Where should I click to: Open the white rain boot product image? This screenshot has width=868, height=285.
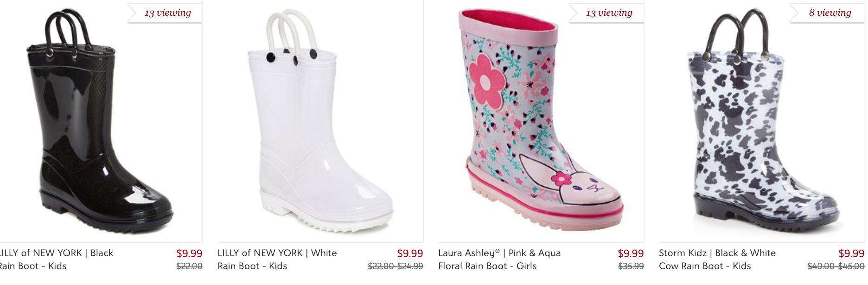pos(320,121)
